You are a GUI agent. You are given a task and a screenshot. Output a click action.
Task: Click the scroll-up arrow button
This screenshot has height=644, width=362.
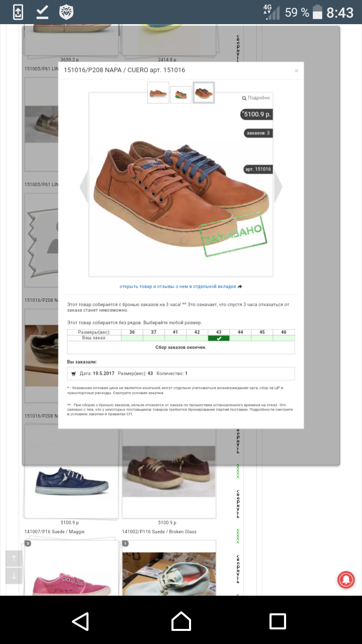point(14,558)
